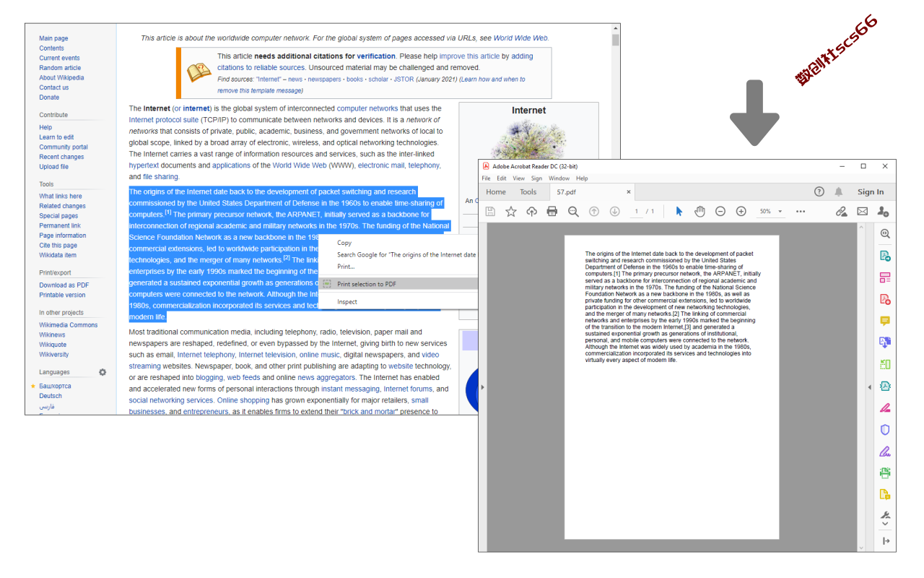The image size is (924, 578).
Task: Open the three-dots more tools menu
Action: 801,211
